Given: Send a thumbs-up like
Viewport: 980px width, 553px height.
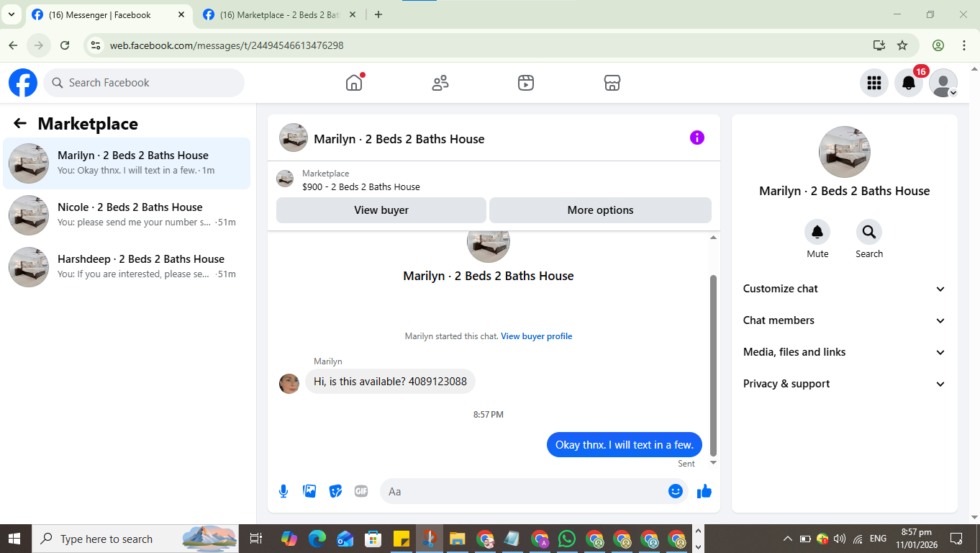Looking at the screenshot, I should [704, 491].
